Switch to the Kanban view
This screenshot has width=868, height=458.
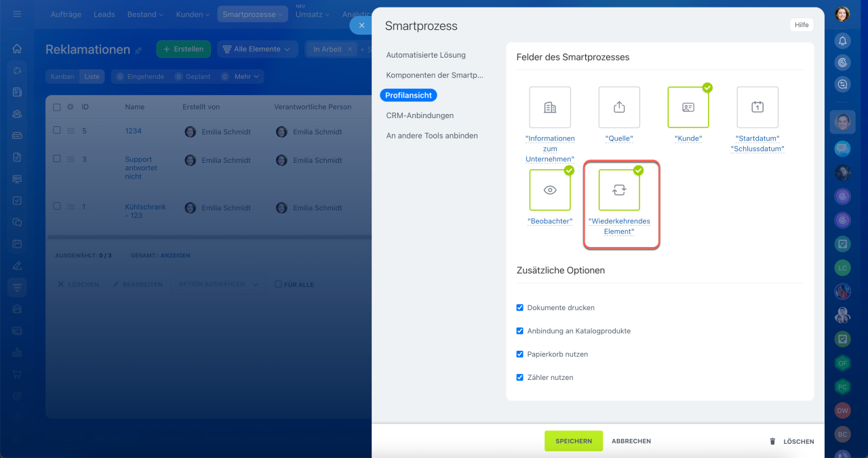pos(62,77)
